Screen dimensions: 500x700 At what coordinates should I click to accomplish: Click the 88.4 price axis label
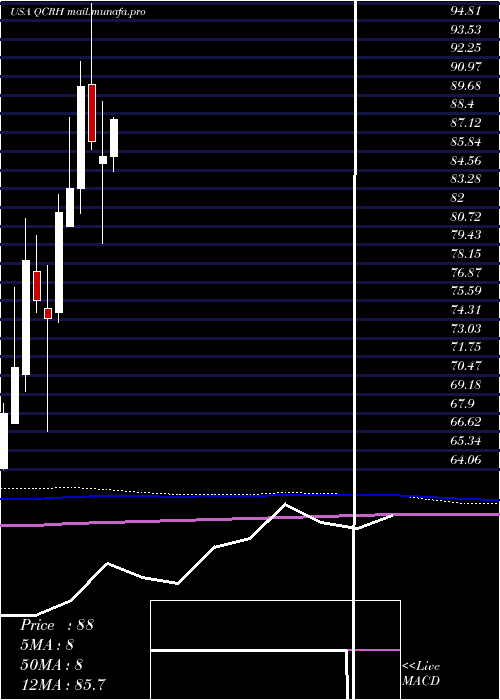(x=462, y=104)
